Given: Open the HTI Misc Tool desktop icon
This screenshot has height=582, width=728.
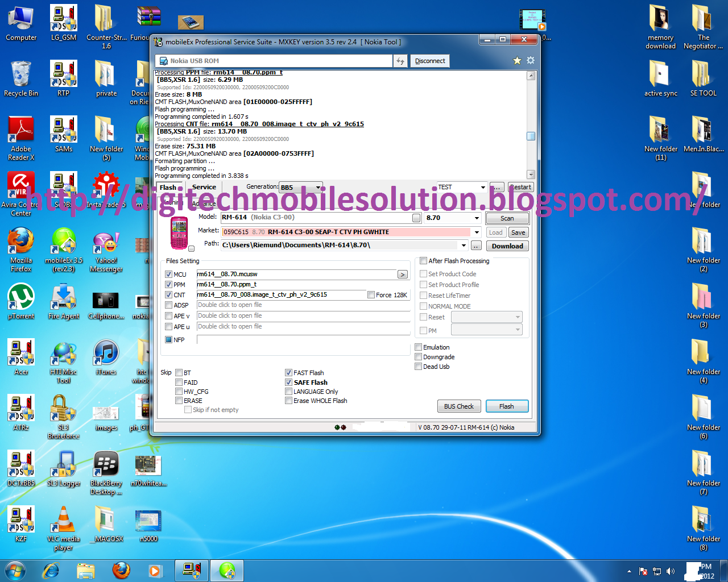Looking at the screenshot, I should (x=64, y=361).
